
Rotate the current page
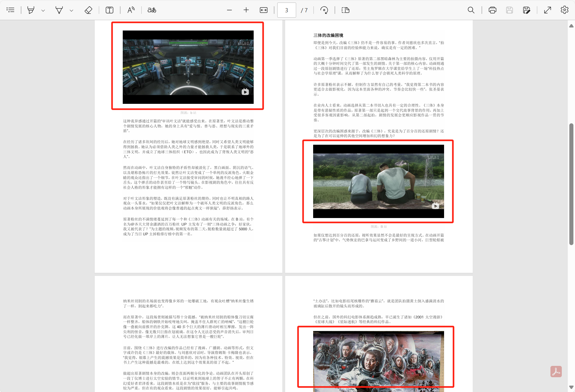click(324, 10)
